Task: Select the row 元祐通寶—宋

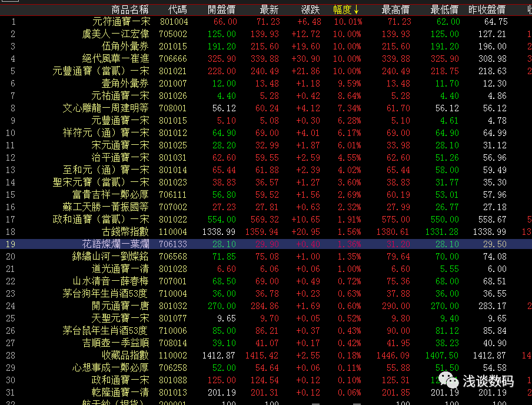Action: 266,96
